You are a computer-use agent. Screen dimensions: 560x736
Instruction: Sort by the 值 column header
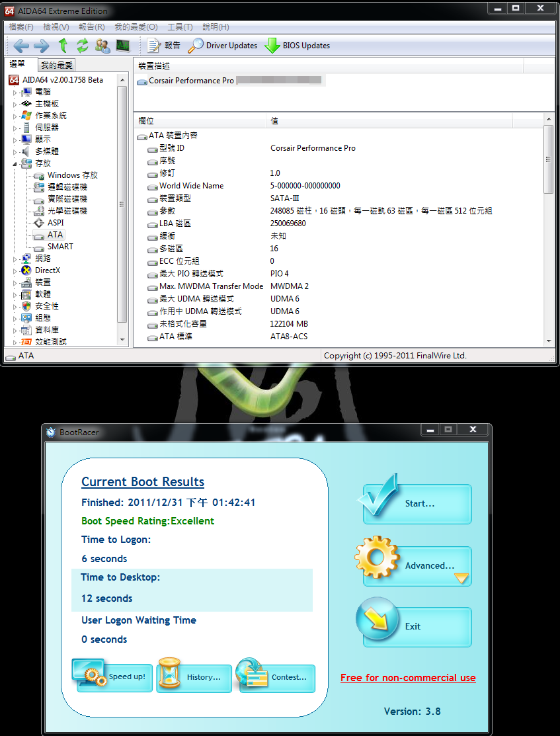(389, 120)
